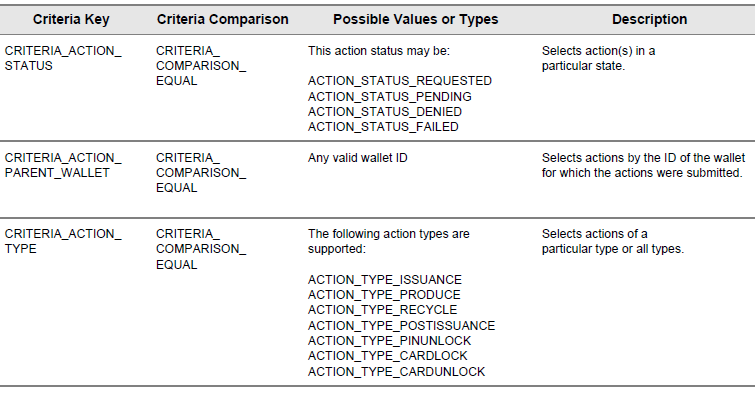Screen dimensions: 755x394
Task: Click the Possible Values or Types header
Action: (x=416, y=19)
